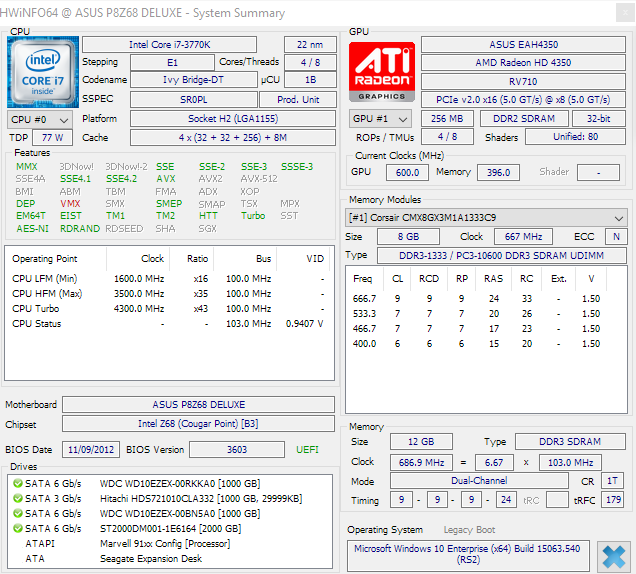Click the Turbo feature label
Viewport: 636px width, 574px height.
pyautogui.click(x=253, y=216)
